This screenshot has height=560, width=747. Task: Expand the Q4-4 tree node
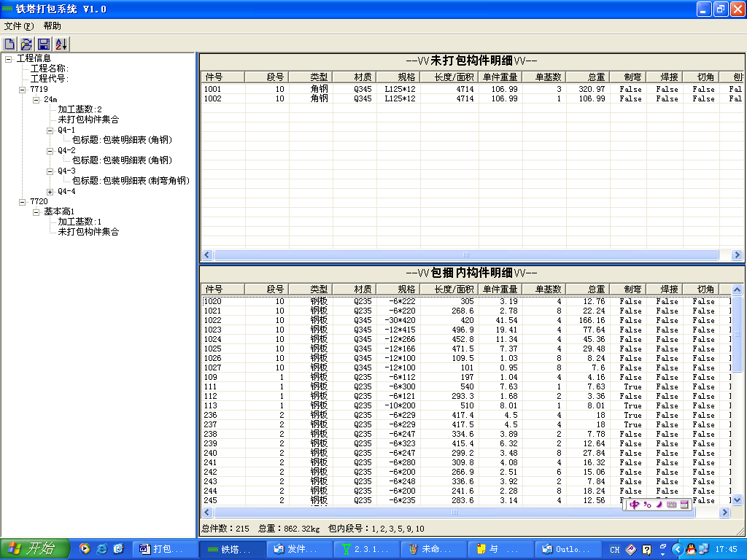coord(50,192)
